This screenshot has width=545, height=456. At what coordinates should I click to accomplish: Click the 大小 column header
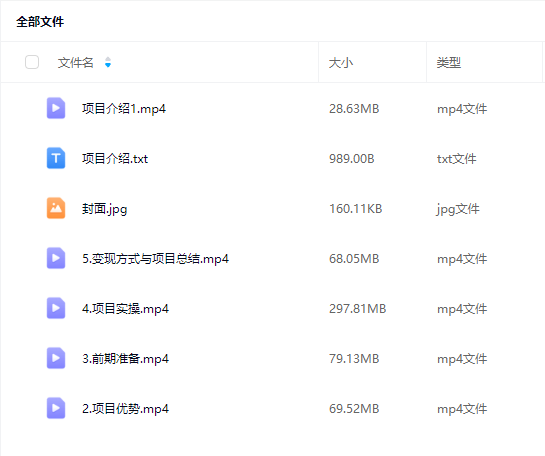point(341,63)
